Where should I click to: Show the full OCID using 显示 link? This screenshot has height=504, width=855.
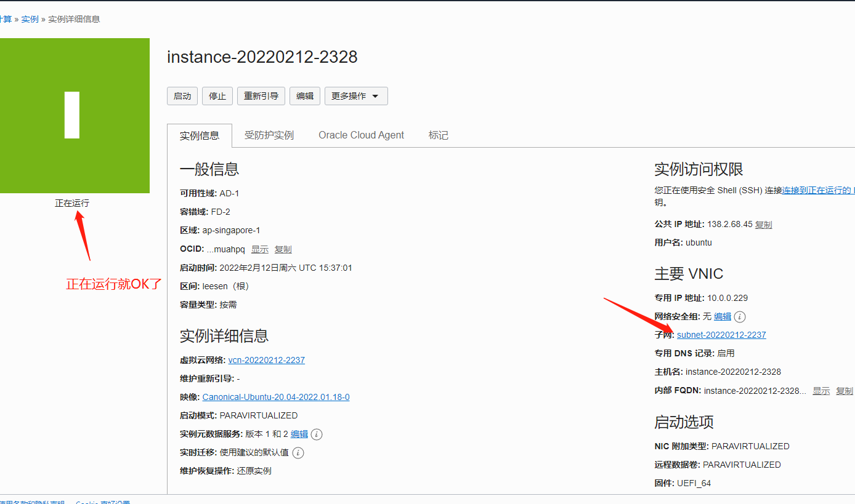click(x=259, y=249)
